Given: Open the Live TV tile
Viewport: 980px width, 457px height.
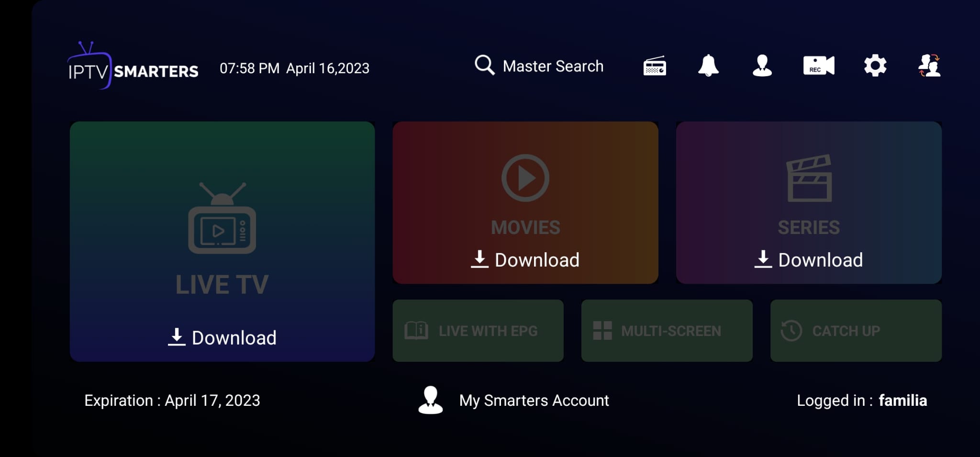Looking at the screenshot, I should pos(222,241).
